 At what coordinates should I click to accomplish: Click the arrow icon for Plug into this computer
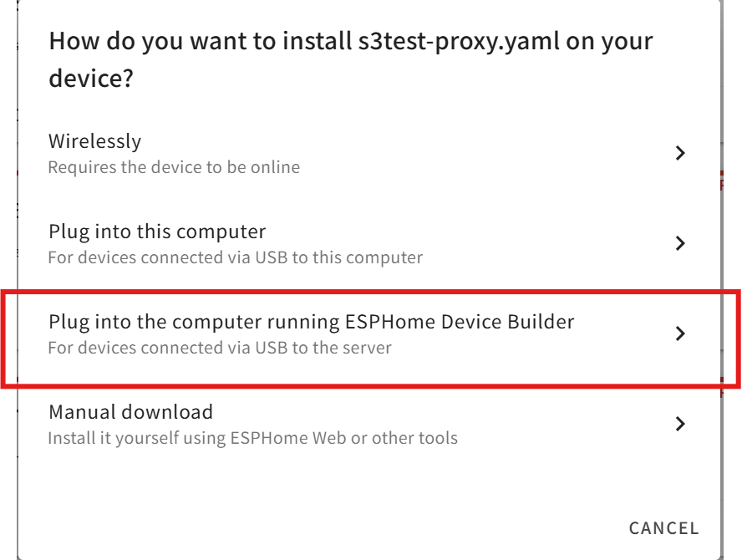tap(680, 243)
